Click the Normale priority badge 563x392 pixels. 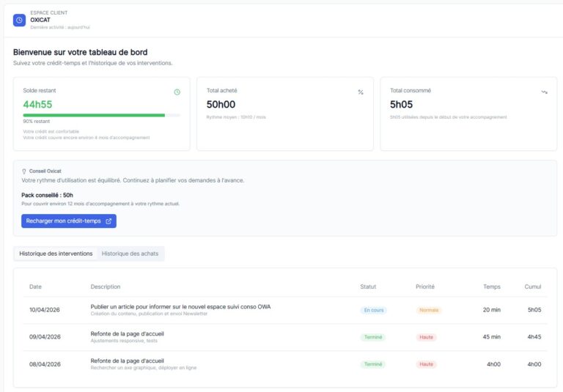[429, 310]
